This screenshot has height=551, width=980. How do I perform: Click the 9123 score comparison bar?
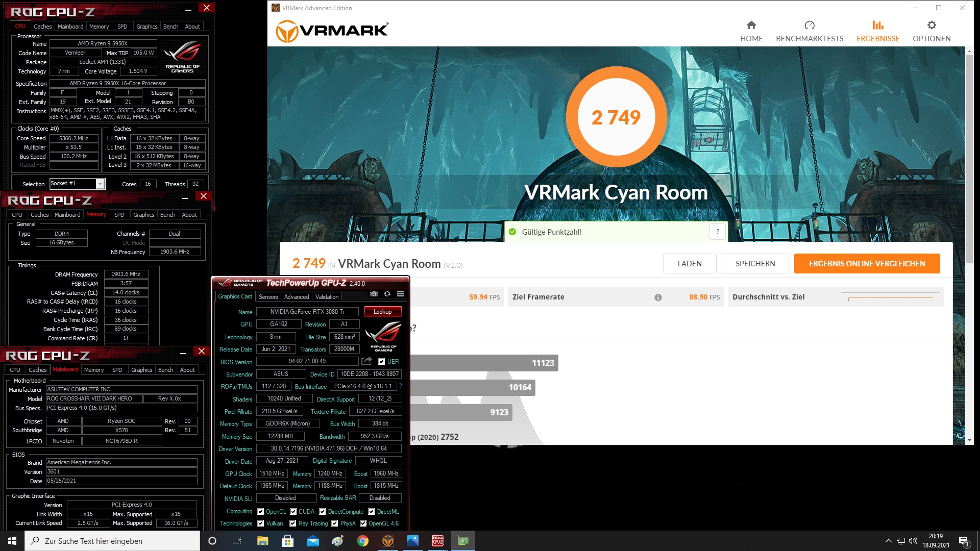point(461,412)
